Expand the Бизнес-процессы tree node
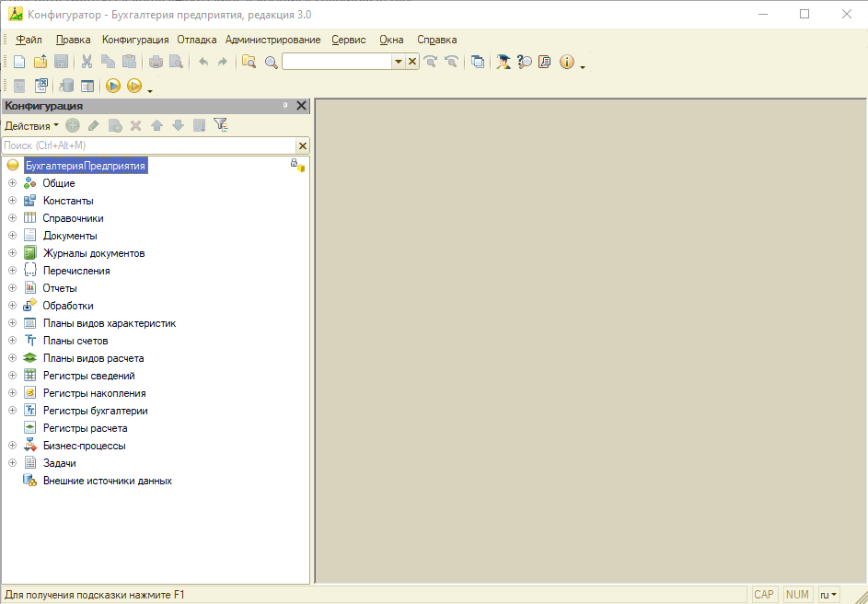Image resolution: width=868 pixels, height=604 pixels. pos(12,446)
